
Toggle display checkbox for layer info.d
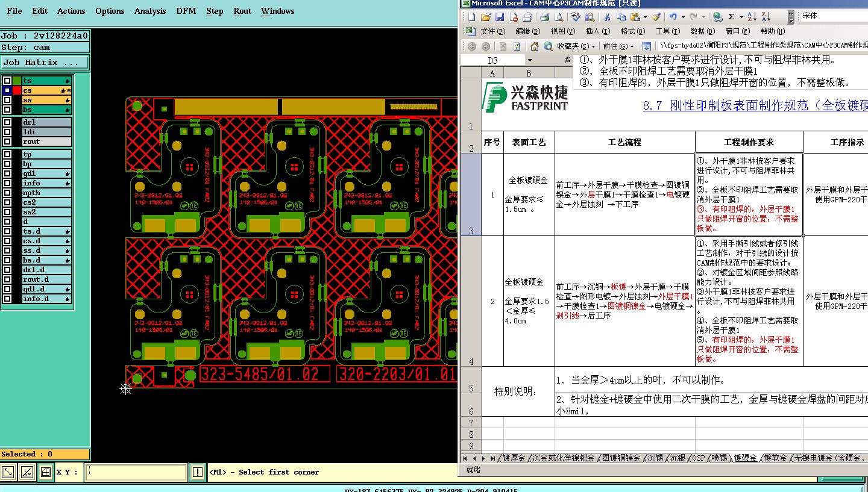pyautogui.click(x=7, y=299)
